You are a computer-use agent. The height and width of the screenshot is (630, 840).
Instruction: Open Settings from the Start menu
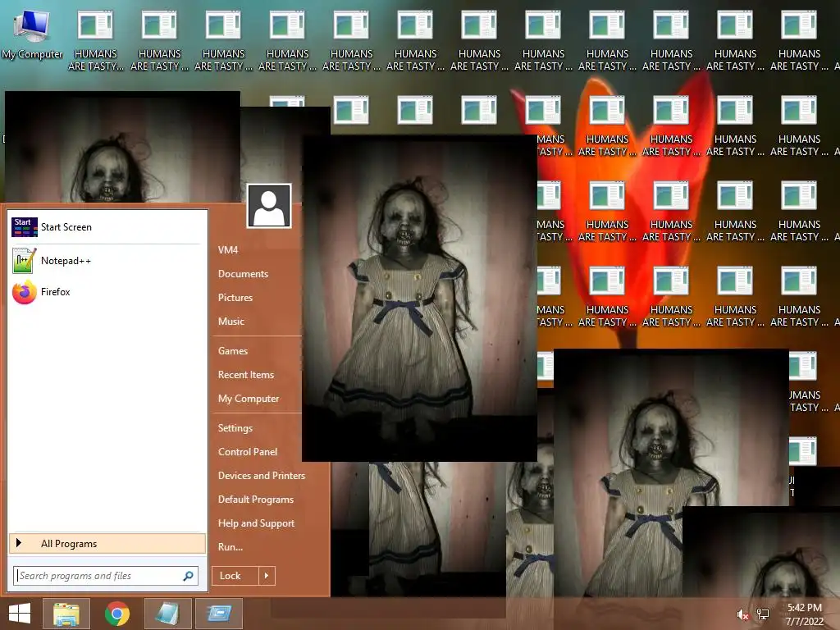(x=235, y=428)
